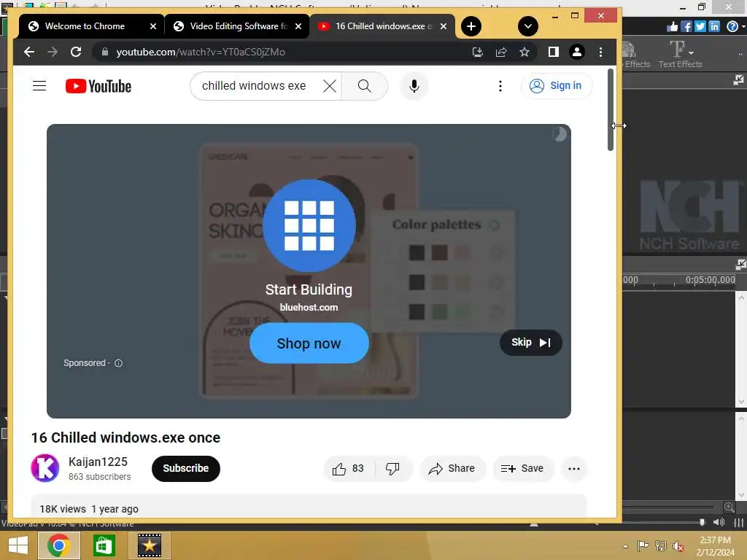This screenshot has height=560, width=747.
Task: Open VideoPad from the taskbar
Action: tap(149, 545)
